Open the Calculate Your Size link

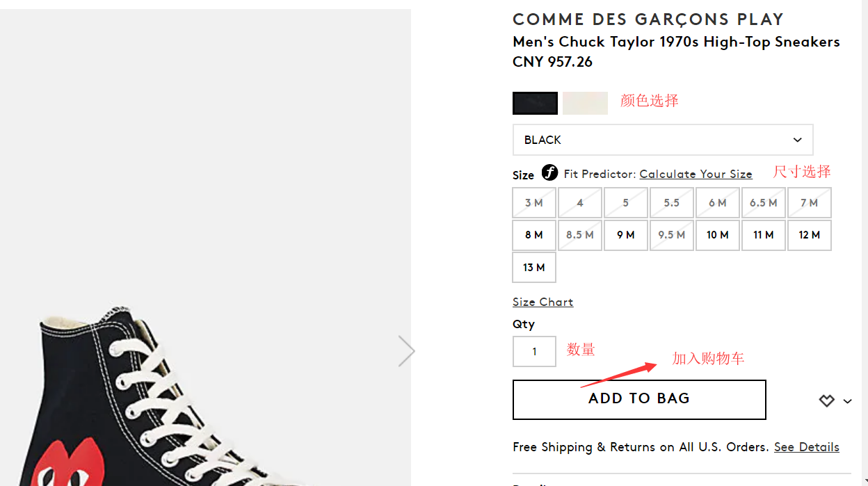pyautogui.click(x=696, y=174)
